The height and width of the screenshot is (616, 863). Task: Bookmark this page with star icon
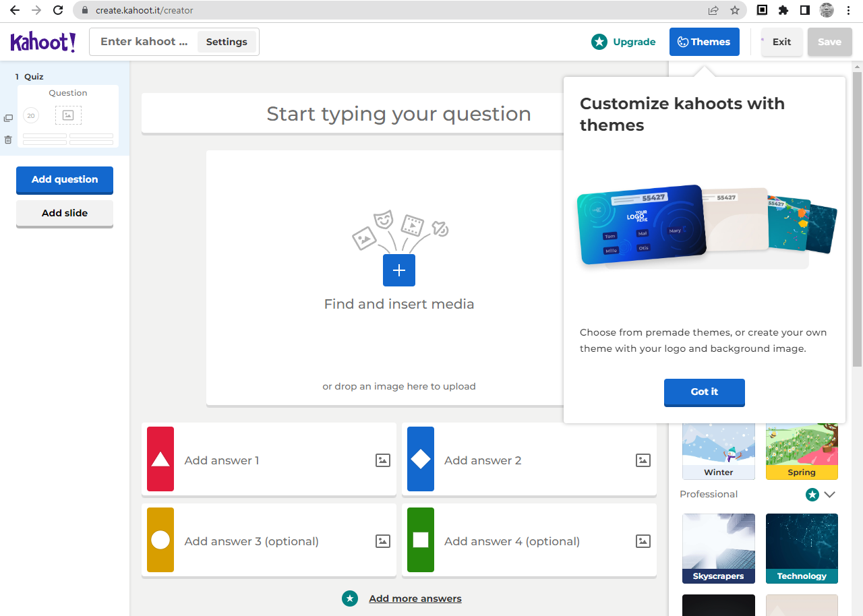coord(735,10)
